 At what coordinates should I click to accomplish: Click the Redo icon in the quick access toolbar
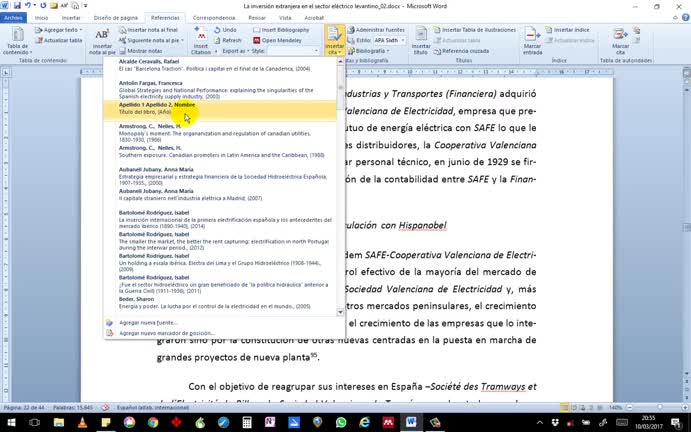click(43, 6)
